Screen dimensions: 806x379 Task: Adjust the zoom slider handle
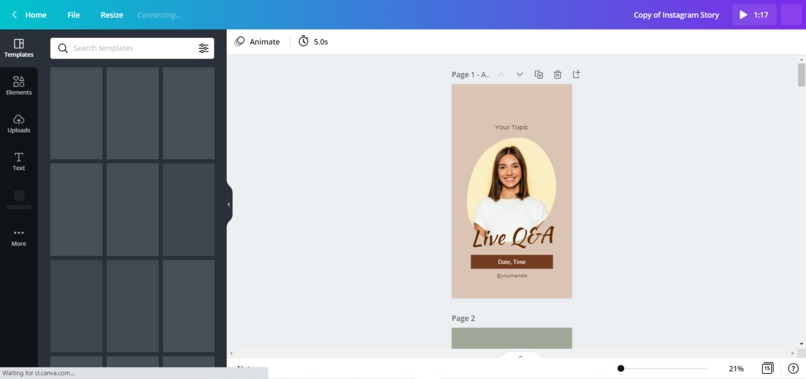click(x=620, y=368)
